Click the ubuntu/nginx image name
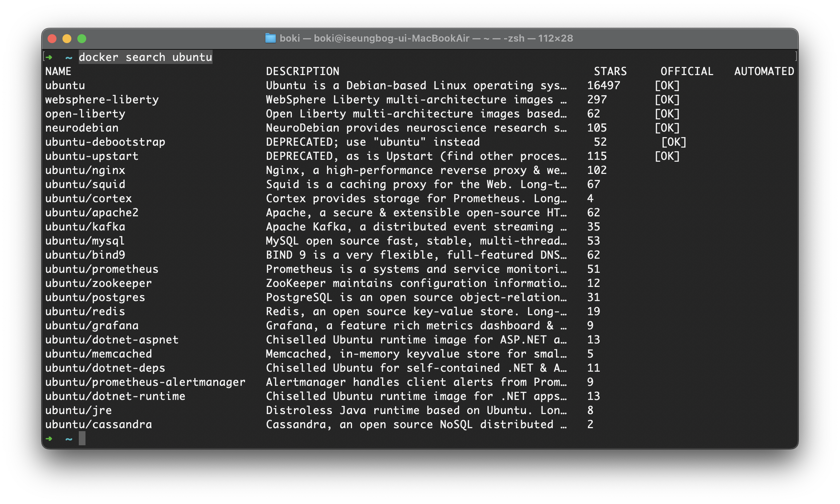 pyautogui.click(x=85, y=170)
